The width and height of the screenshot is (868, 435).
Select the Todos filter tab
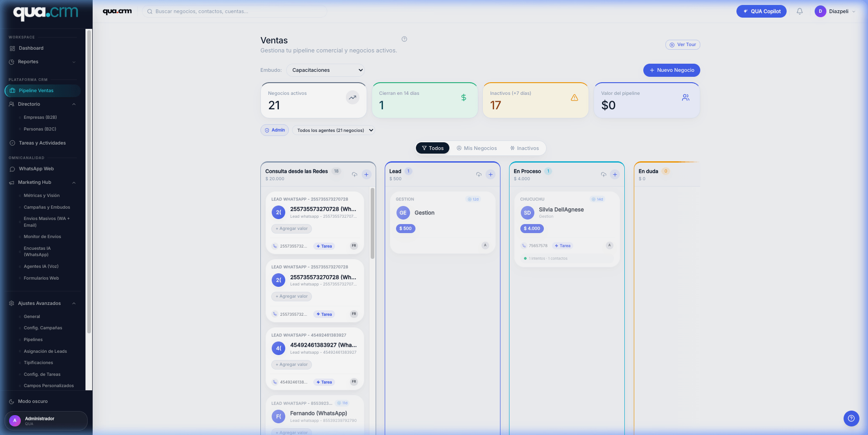click(432, 148)
